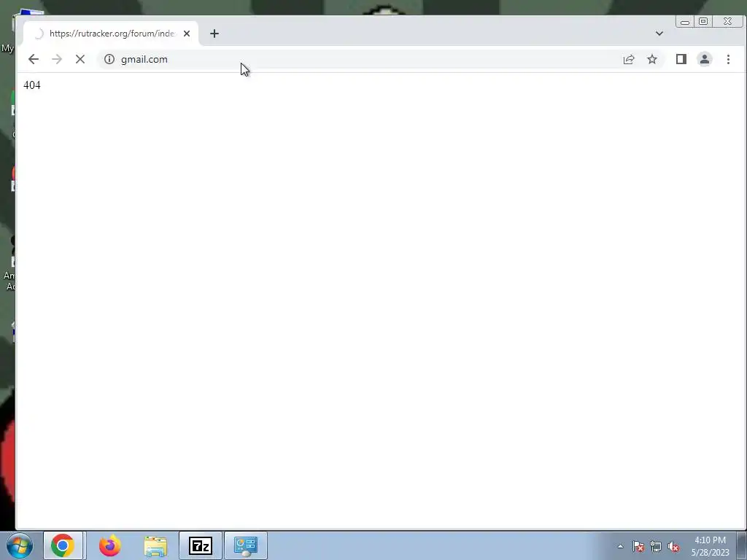The width and height of the screenshot is (747, 560).
Task: Click the forward navigation arrow
Action: (x=57, y=59)
